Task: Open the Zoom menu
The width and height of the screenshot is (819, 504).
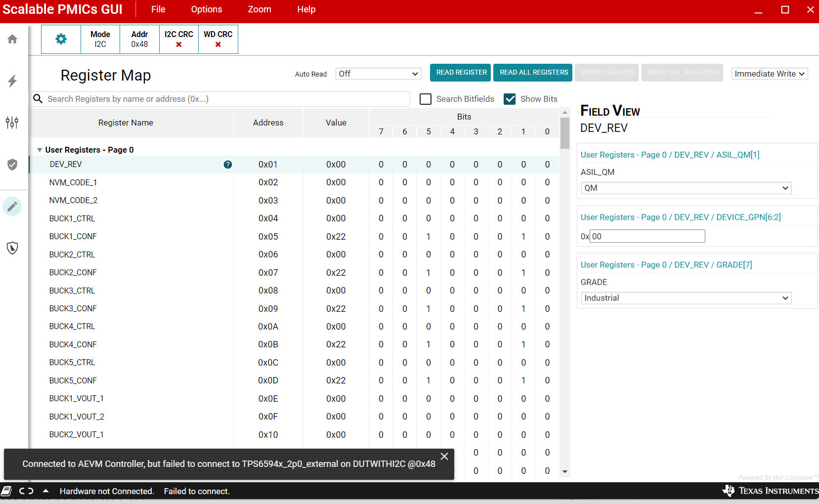Action: tap(259, 9)
